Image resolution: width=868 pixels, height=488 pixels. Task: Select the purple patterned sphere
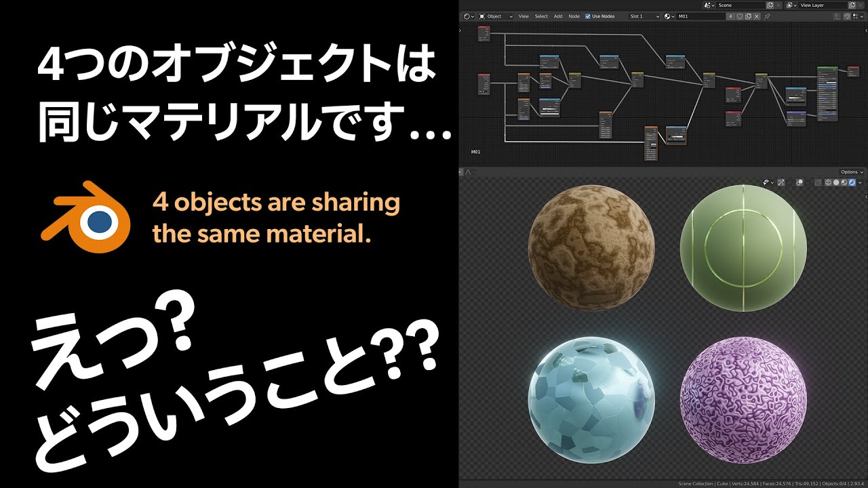click(743, 401)
